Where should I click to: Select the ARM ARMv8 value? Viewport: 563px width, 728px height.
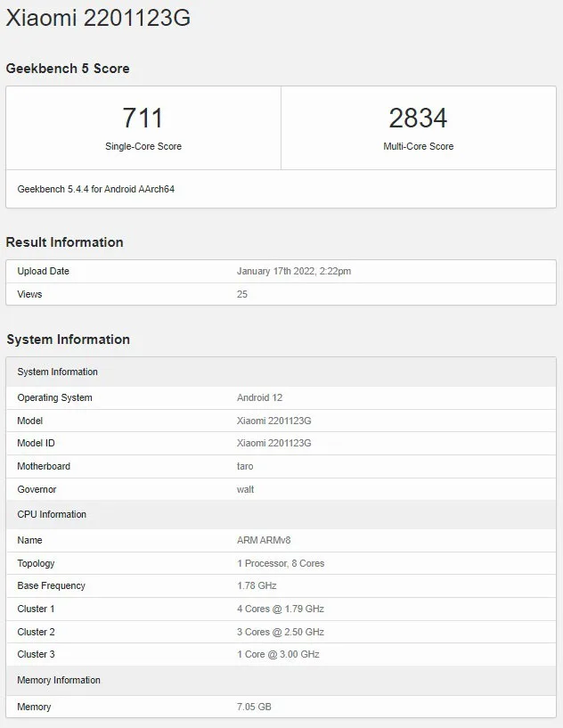click(264, 540)
